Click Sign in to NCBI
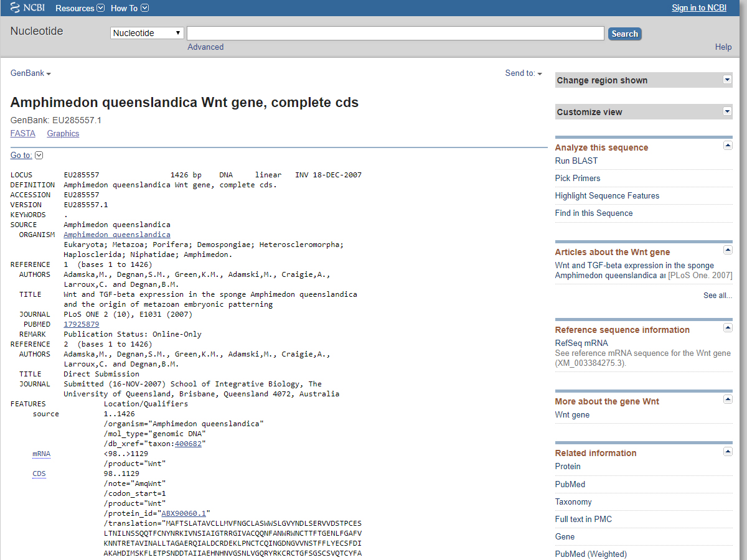This screenshot has width=747, height=560. pyautogui.click(x=699, y=8)
